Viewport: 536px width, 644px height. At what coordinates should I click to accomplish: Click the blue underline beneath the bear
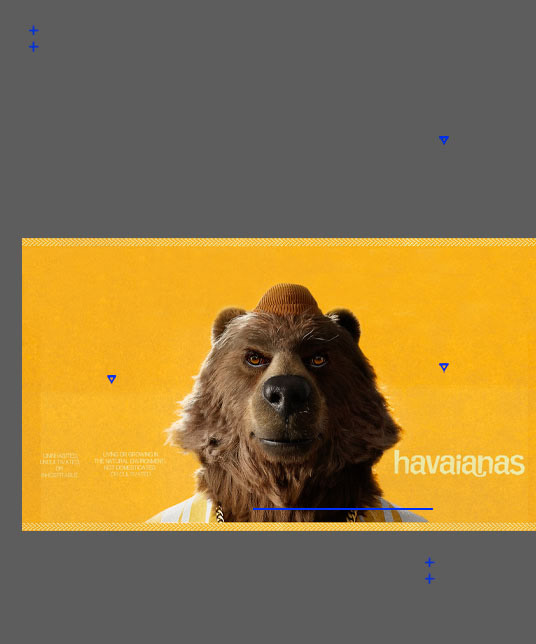(343, 509)
